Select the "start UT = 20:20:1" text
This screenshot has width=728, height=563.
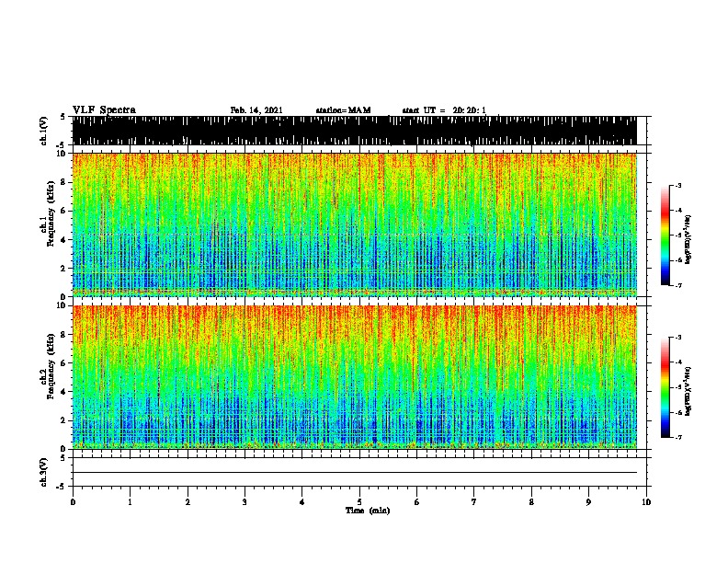pos(444,110)
